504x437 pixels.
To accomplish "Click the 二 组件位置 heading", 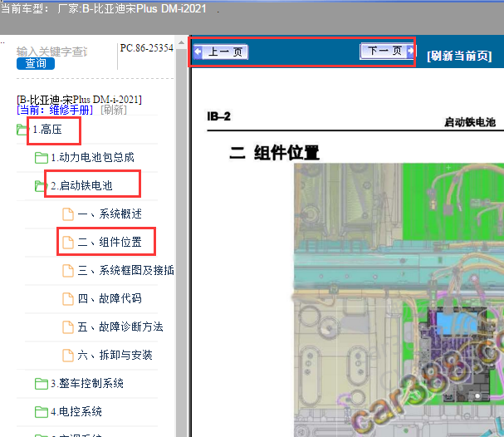I will pyautogui.click(x=274, y=152).
